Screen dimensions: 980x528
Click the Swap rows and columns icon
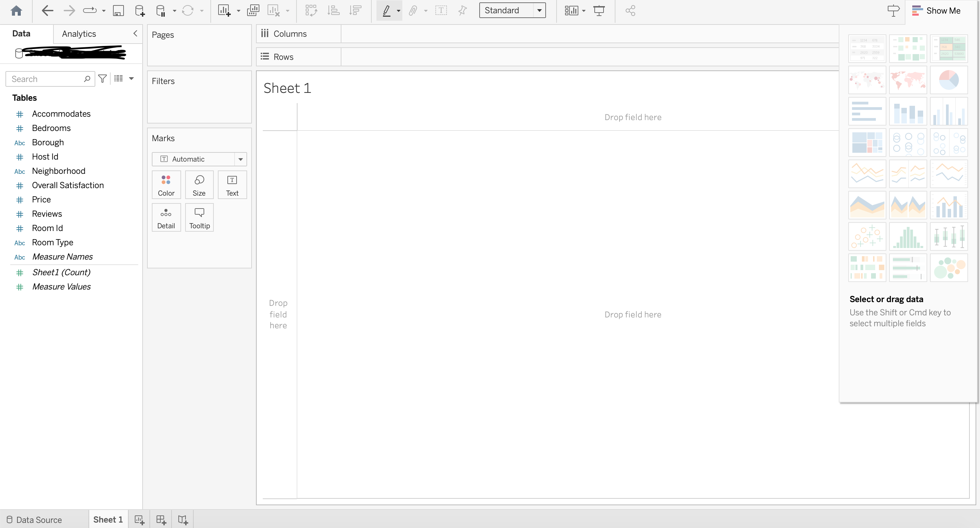311,10
